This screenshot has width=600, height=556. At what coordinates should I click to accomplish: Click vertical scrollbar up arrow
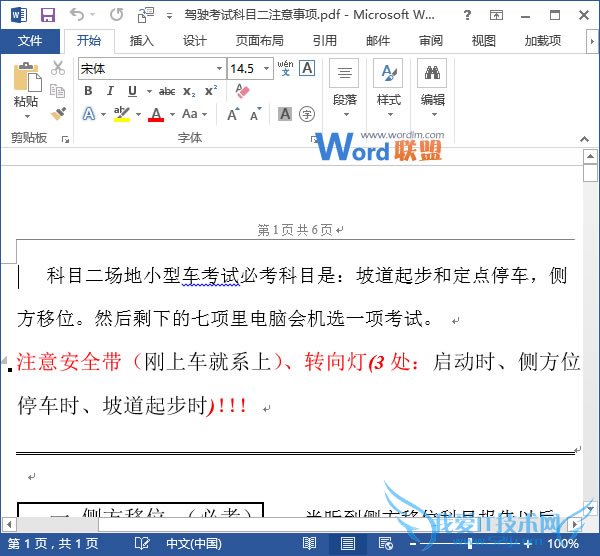[x=590, y=156]
